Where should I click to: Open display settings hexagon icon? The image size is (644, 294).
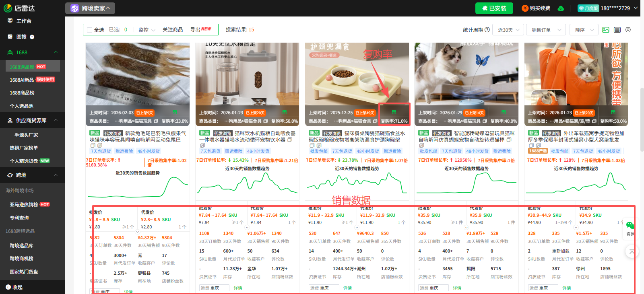click(628, 30)
